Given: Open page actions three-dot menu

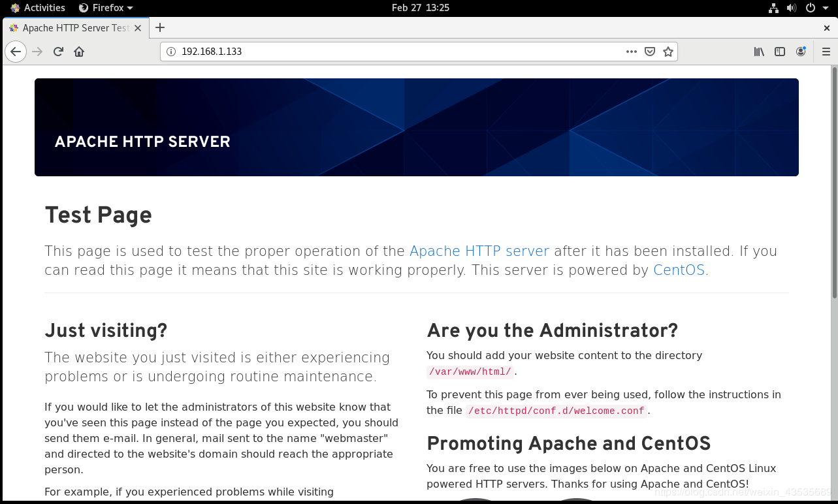Looking at the screenshot, I should (632, 52).
